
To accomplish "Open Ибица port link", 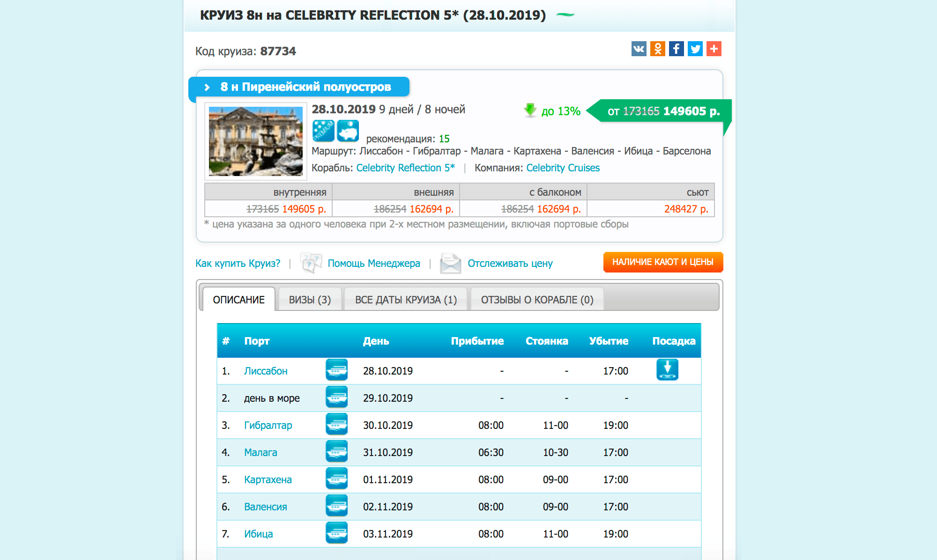I will pyautogui.click(x=258, y=534).
